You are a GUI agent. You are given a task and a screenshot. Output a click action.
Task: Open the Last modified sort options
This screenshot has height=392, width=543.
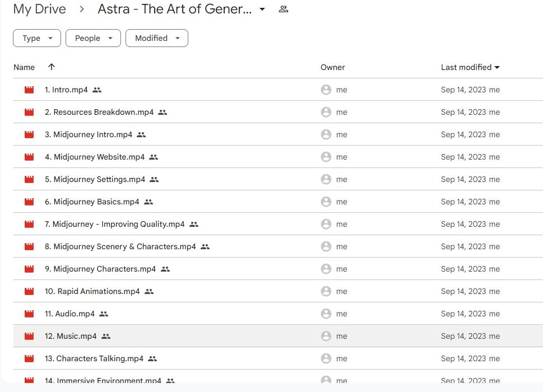click(x=470, y=67)
